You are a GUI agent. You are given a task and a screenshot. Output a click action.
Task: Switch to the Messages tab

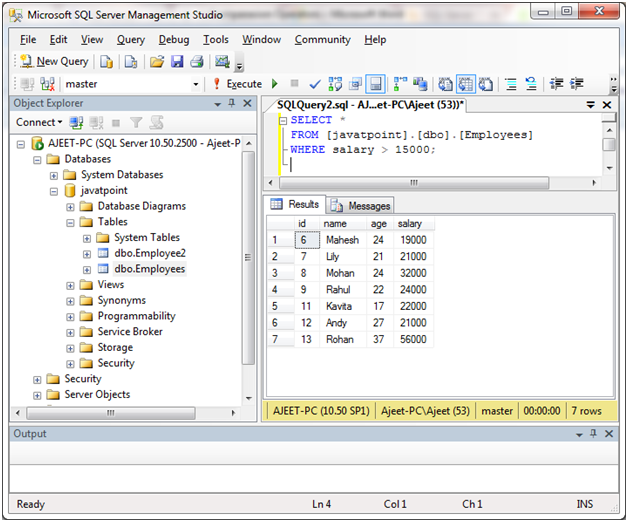[x=360, y=206]
